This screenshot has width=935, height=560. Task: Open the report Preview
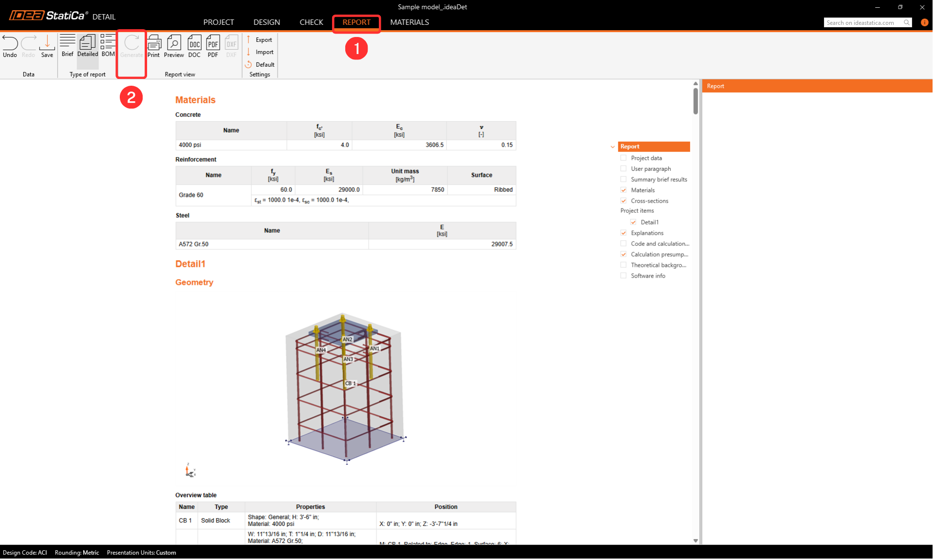174,44
